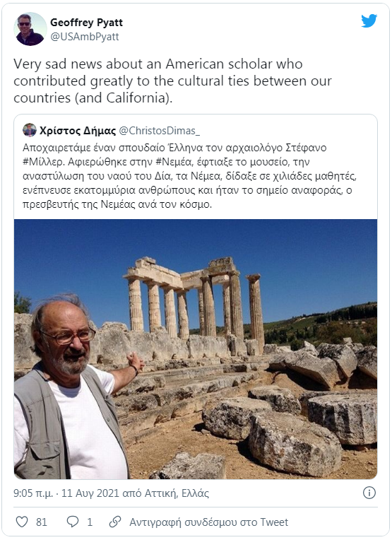Click the chain link copy icon
The height and width of the screenshot is (540, 392).
115,522
